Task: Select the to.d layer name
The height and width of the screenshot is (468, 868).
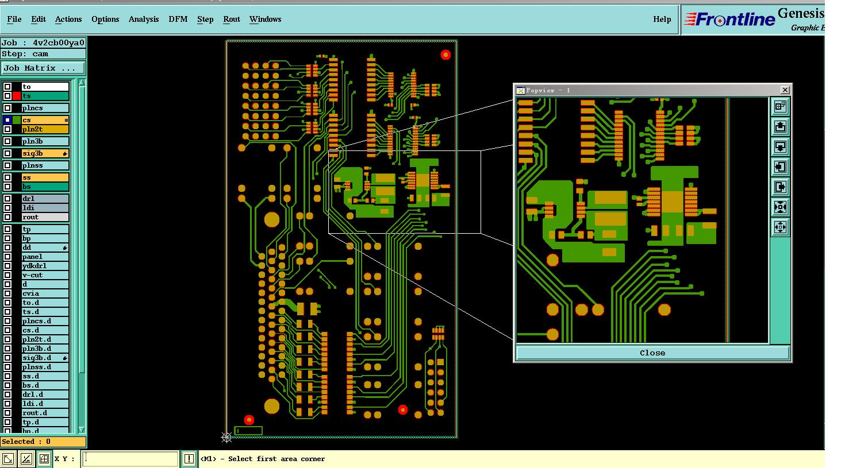Action: point(45,303)
